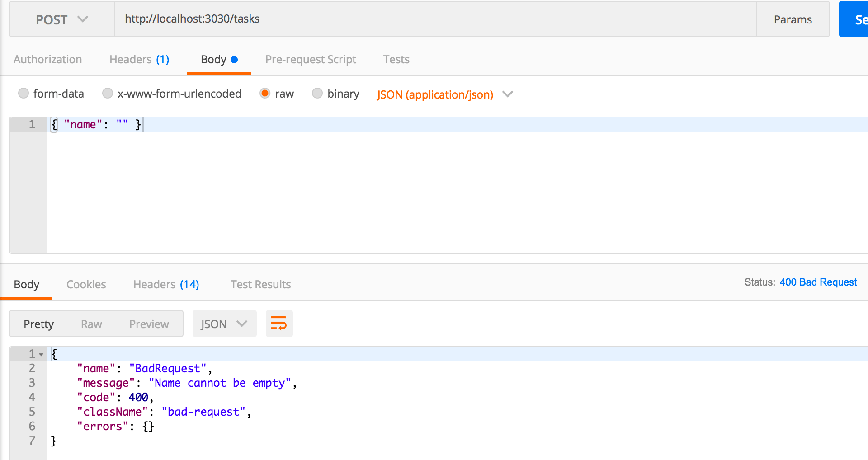Screen dimensions: 868x460
Task: Open the Params panel
Action: (x=793, y=19)
